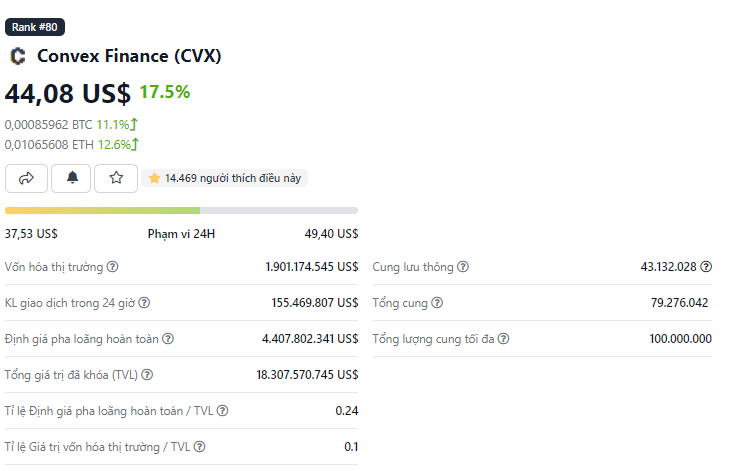Screen dimensions: 739x471
Task: Click the Tổng lượng cung tối đa label
Action: (433, 339)
